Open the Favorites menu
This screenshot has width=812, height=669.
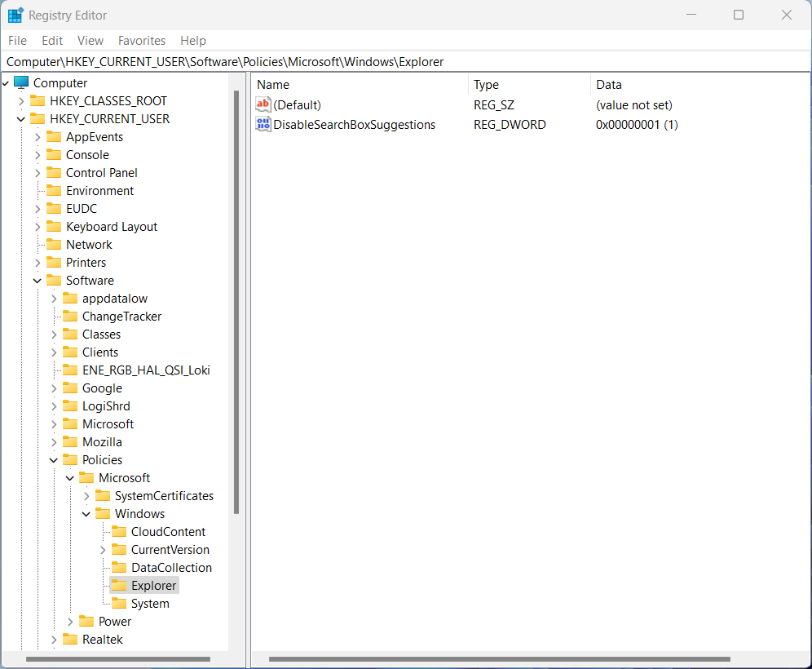[x=142, y=41]
